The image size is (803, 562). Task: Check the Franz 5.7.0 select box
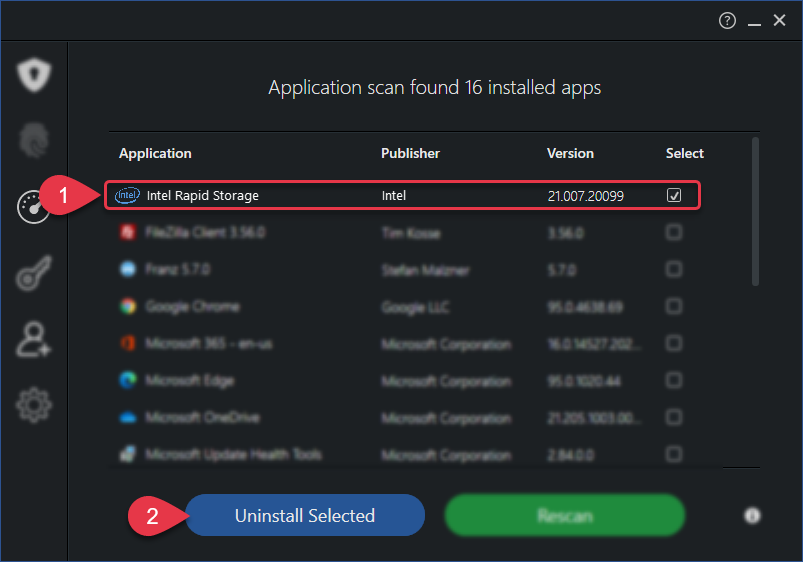pyautogui.click(x=673, y=269)
